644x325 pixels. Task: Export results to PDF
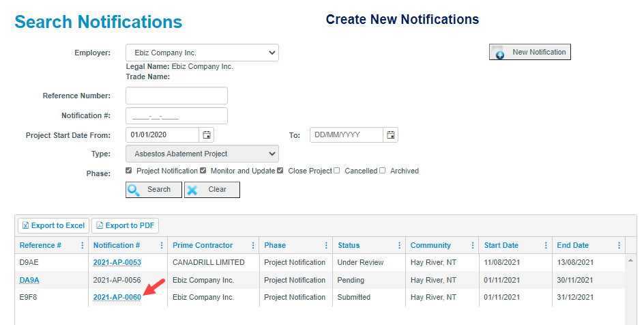click(x=125, y=225)
